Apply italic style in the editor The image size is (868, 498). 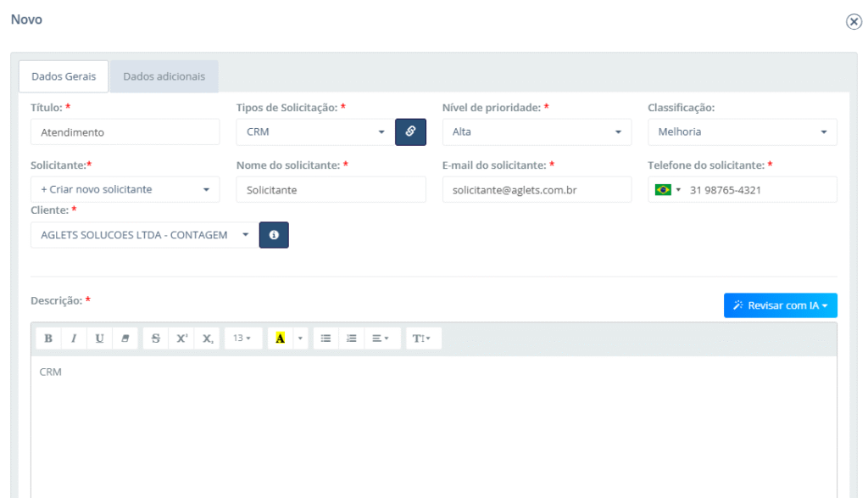[74, 339]
